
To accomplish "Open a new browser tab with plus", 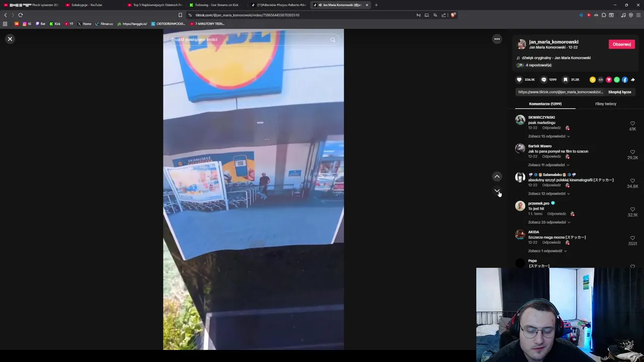I will coord(376,5).
